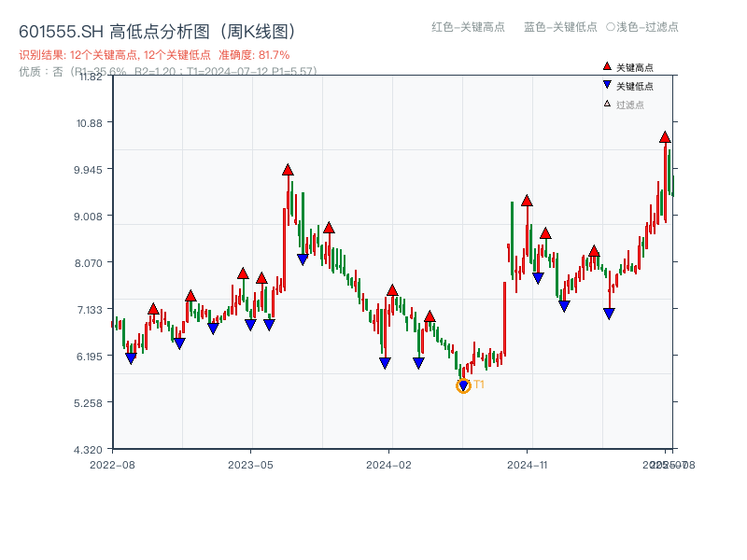Click the 红色-关键高点 header text
Image resolution: width=747 pixels, height=560 pixels.
click(x=468, y=27)
